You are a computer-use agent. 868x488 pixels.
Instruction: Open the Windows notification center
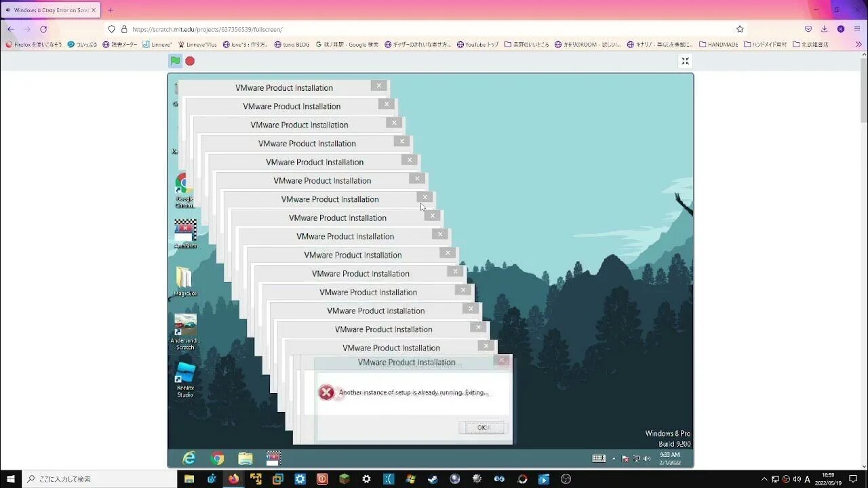853,479
